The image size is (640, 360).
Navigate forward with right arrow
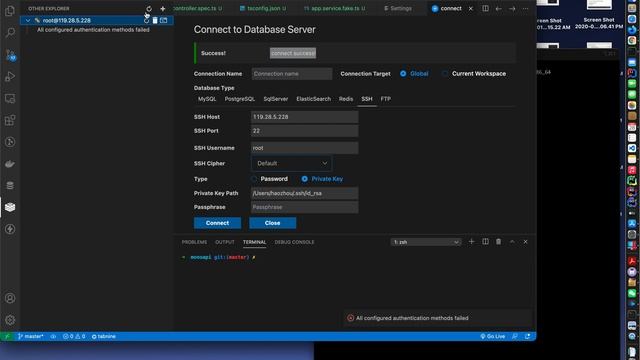pos(512,8)
